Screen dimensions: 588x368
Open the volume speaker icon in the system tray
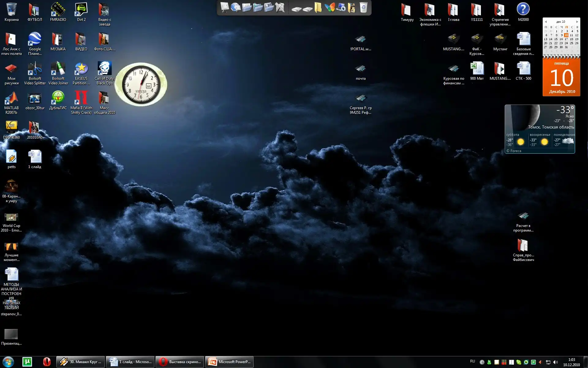tap(556, 362)
